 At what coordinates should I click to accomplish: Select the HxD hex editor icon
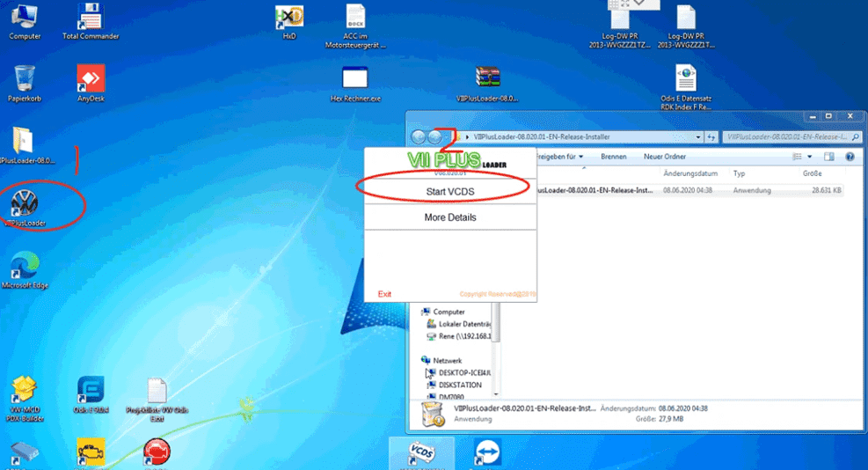pos(288,19)
